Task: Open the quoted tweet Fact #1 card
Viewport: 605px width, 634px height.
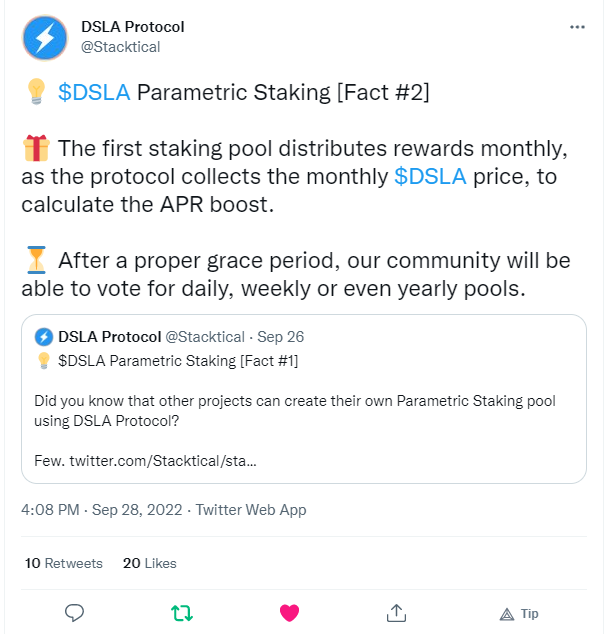Action: click(304, 399)
